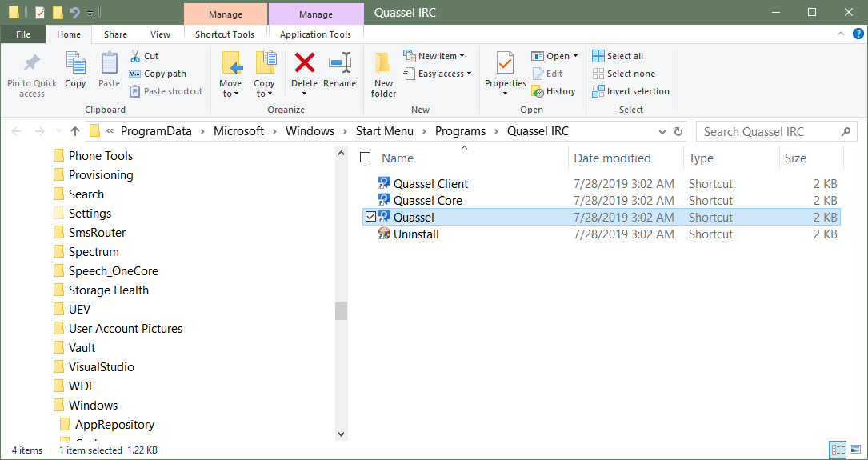Refresh the current folder view
868x460 pixels.
[x=678, y=132]
